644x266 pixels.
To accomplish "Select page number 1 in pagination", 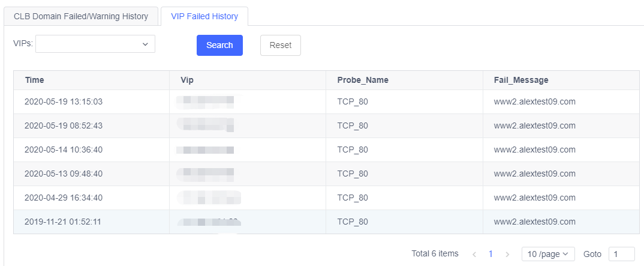I will click(490, 254).
